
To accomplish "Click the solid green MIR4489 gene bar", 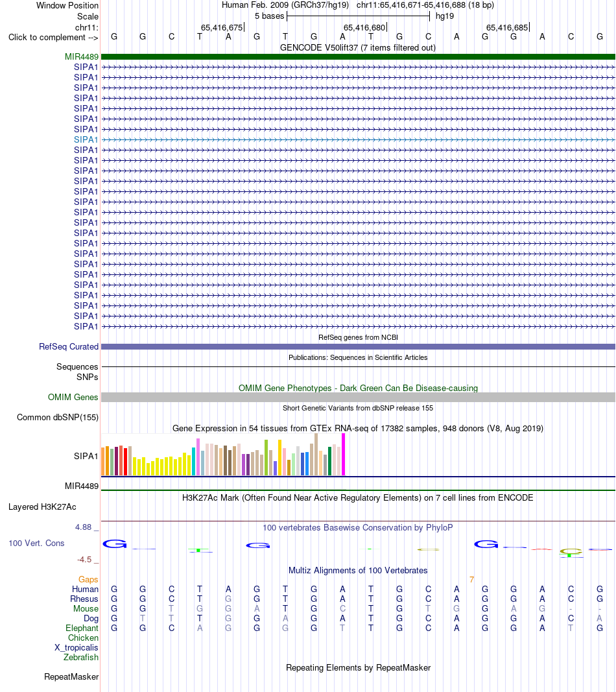I will point(358,57).
